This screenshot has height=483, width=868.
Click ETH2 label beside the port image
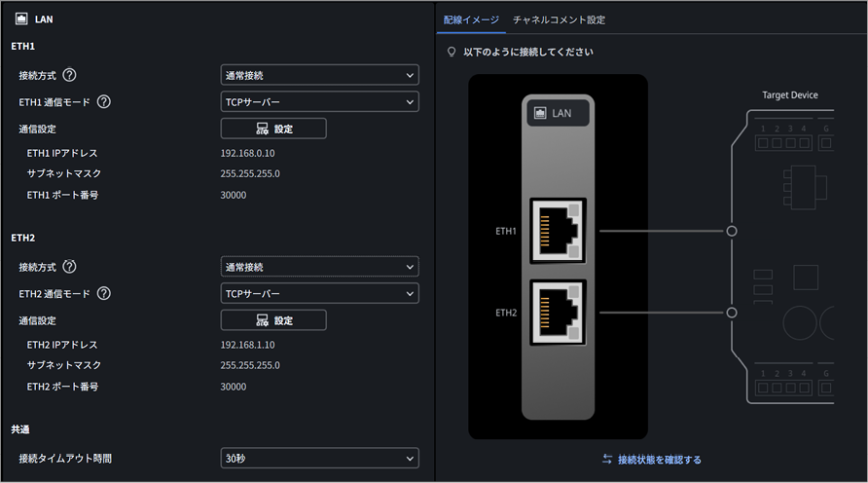click(506, 313)
